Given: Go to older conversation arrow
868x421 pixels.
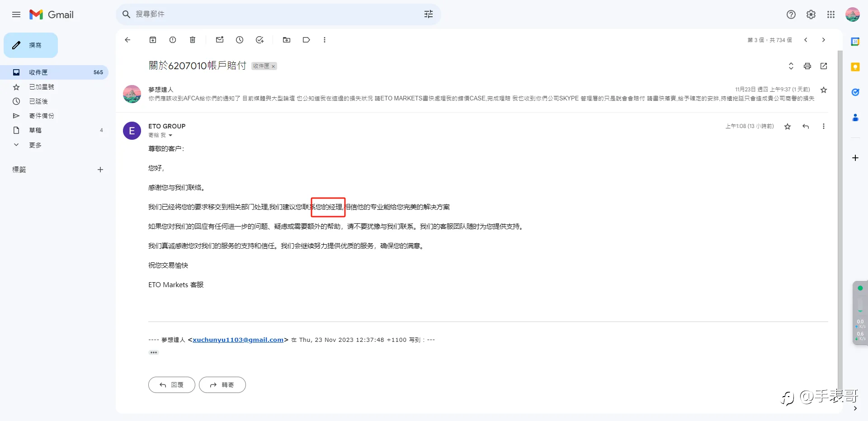Looking at the screenshot, I should [x=824, y=40].
